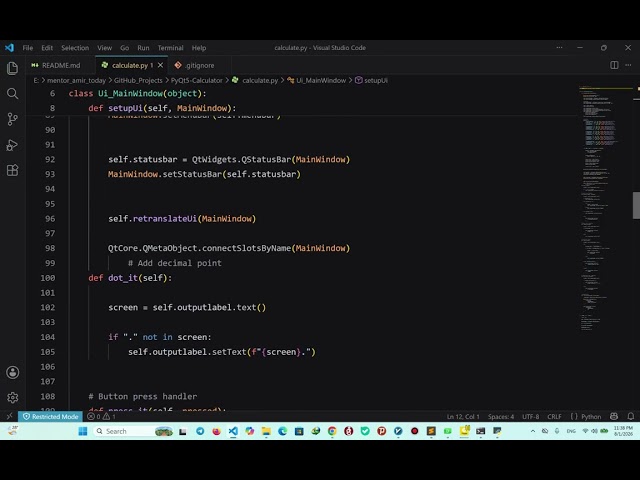Open the Extensions view
This screenshot has height=480, width=640.
coord(13,170)
